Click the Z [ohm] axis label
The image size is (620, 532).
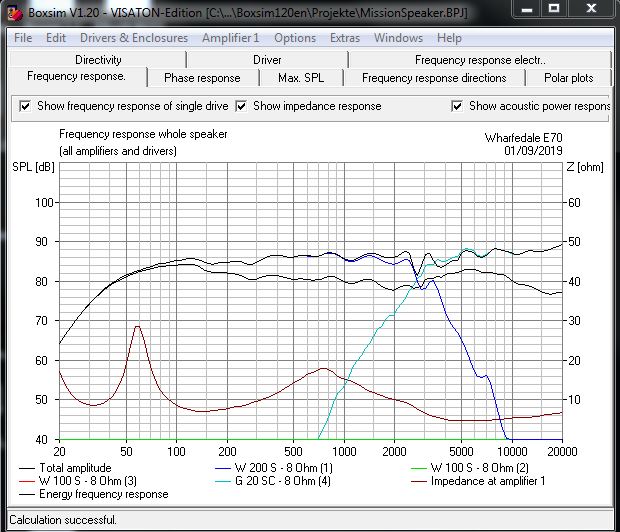[x=585, y=167]
